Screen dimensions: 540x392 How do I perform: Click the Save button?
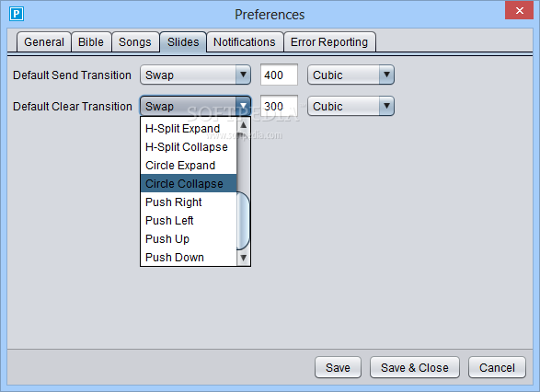338,367
